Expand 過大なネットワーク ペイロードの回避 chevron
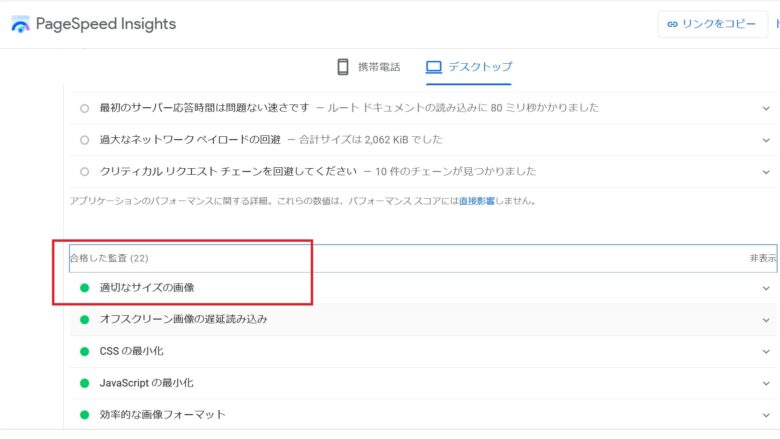Image resolution: width=780 pixels, height=439 pixels. pos(765,139)
